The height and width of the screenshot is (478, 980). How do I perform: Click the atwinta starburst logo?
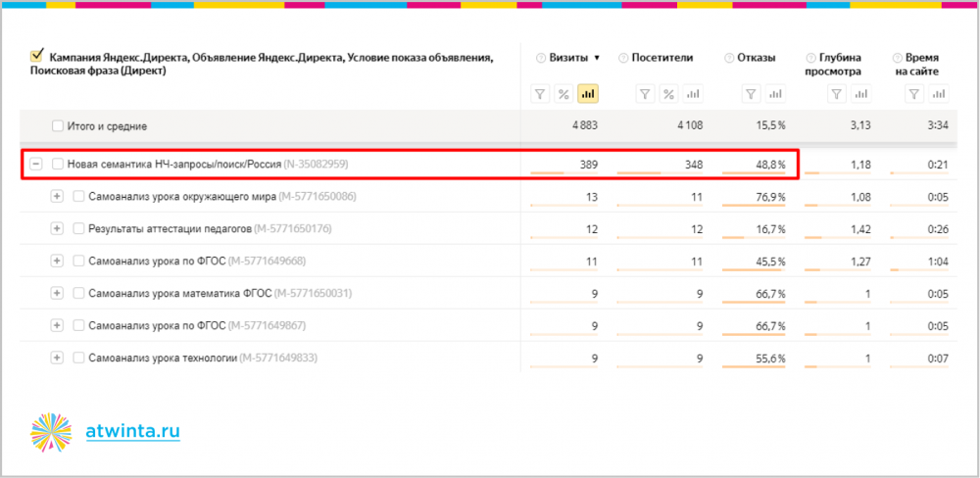[x=51, y=432]
